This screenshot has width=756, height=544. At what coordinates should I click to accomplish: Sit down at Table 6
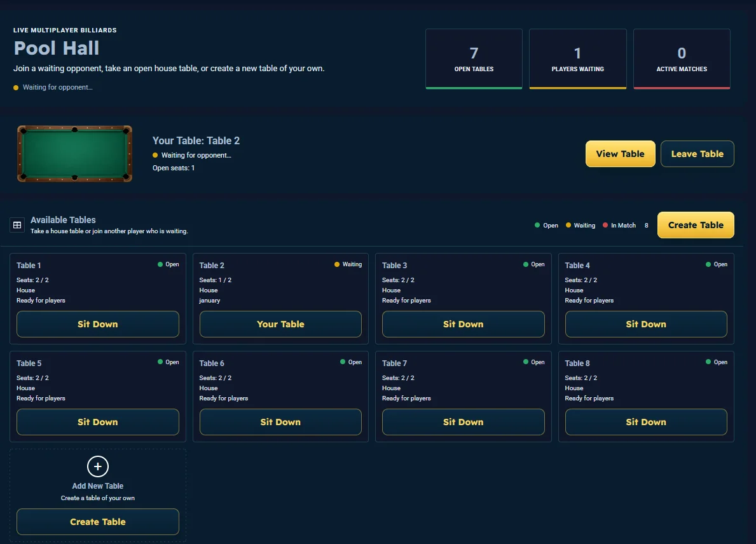point(280,422)
